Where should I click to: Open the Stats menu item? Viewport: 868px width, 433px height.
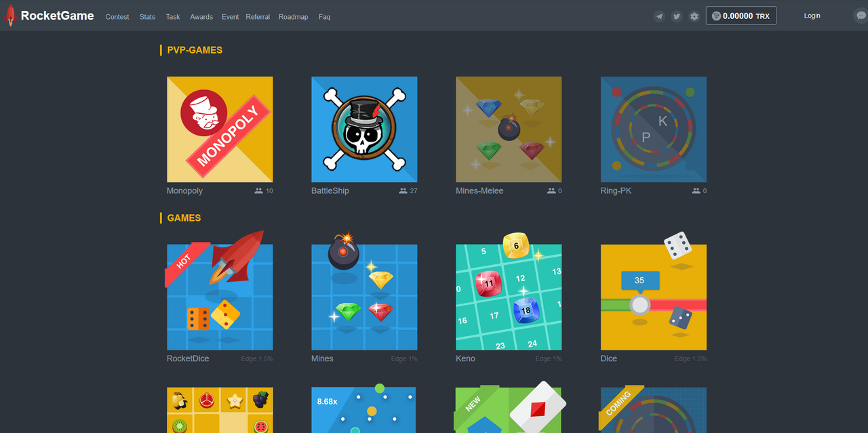tap(147, 17)
